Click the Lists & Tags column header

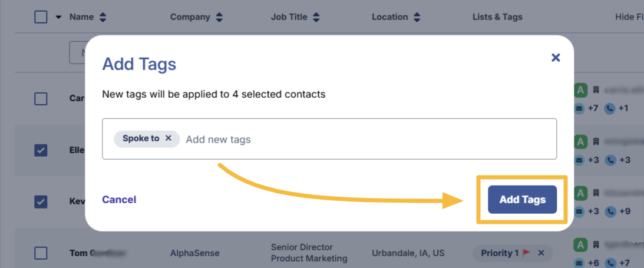[497, 17]
